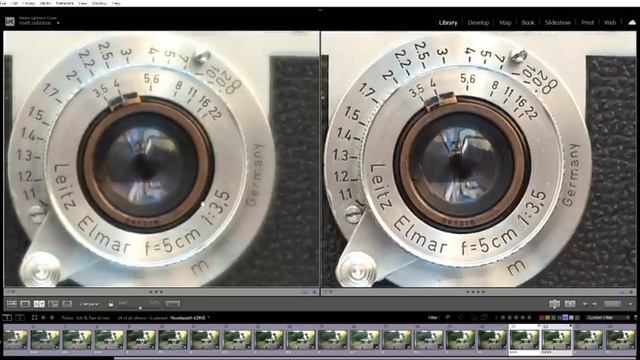Open the toolbar content dropdown arrow
This screenshot has height=360, width=640.
pos(631,304)
